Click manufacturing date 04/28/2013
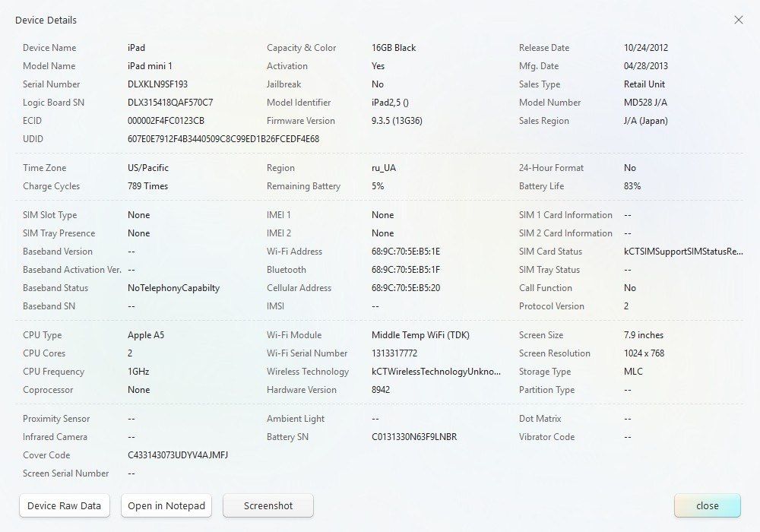 645,66
